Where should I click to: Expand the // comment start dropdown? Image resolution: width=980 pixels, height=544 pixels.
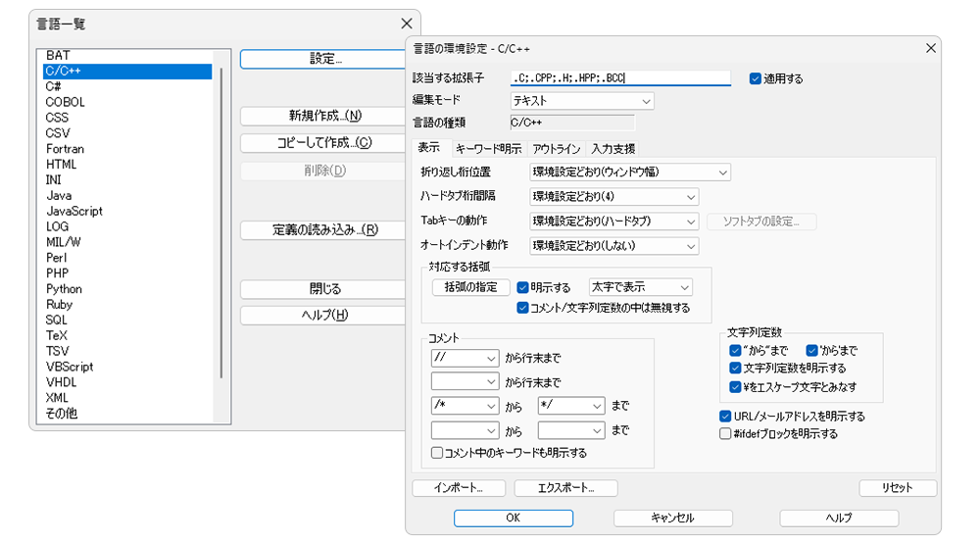point(465,359)
